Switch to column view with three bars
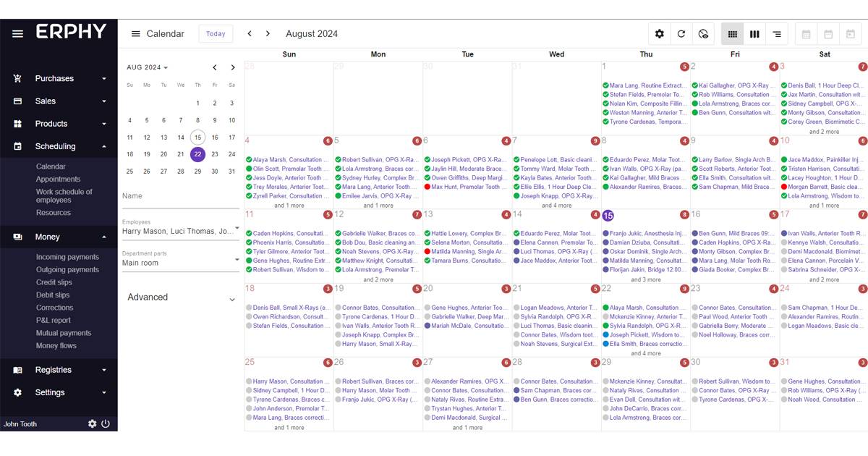The image size is (868, 456). [754, 34]
